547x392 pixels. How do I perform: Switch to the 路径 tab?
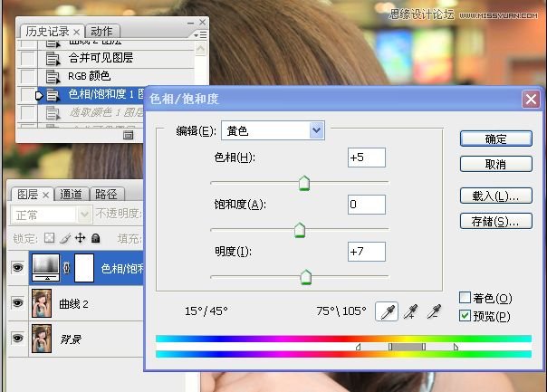tap(106, 195)
